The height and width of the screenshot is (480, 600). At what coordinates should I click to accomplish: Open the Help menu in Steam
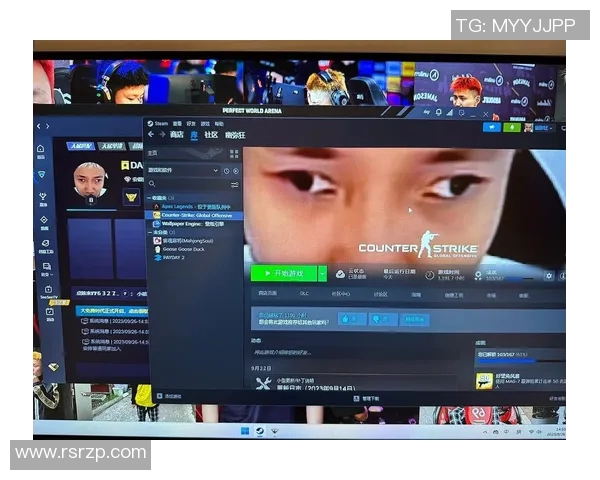pyautogui.click(x=219, y=124)
